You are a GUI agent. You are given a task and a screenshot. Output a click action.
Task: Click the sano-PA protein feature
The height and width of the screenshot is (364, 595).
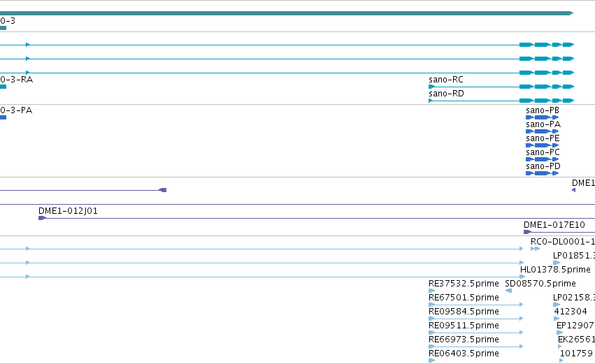coord(543,131)
